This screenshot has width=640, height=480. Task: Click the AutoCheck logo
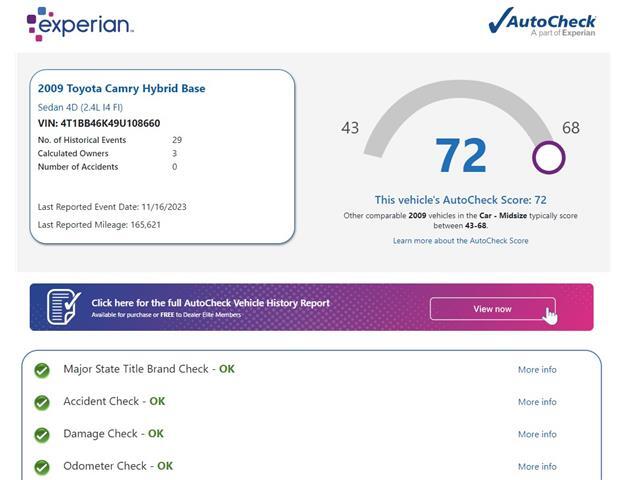tap(542, 22)
